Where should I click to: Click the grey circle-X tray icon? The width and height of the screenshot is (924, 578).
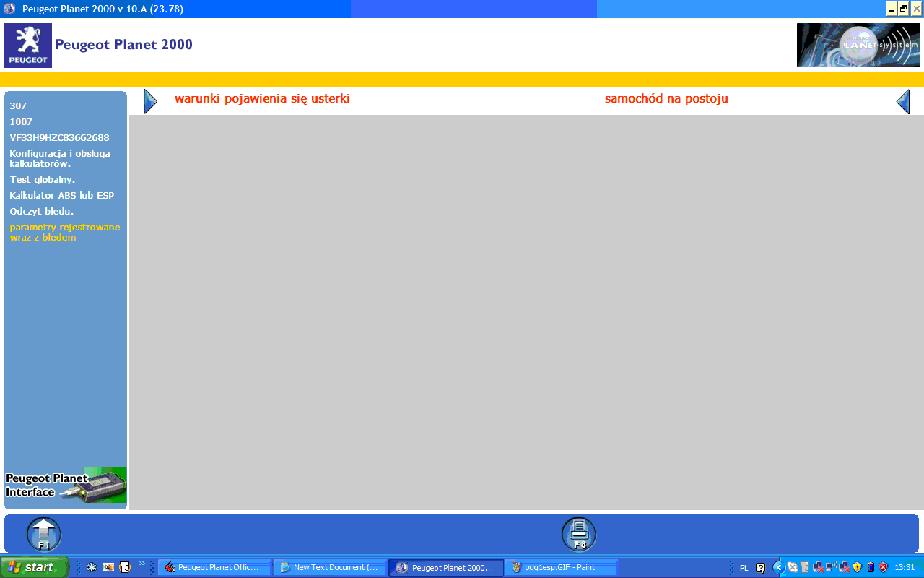(792, 567)
